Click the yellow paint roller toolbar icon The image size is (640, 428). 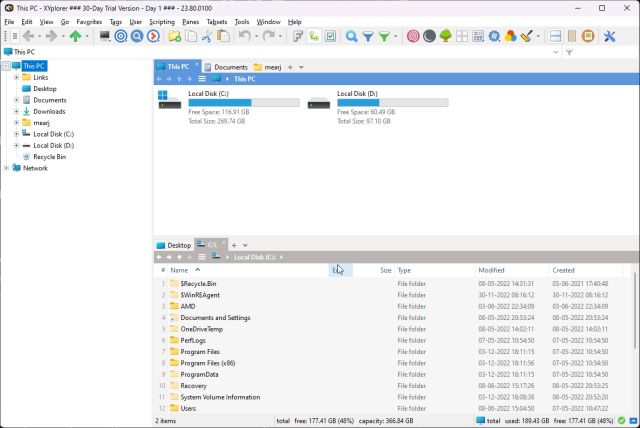tap(527, 36)
